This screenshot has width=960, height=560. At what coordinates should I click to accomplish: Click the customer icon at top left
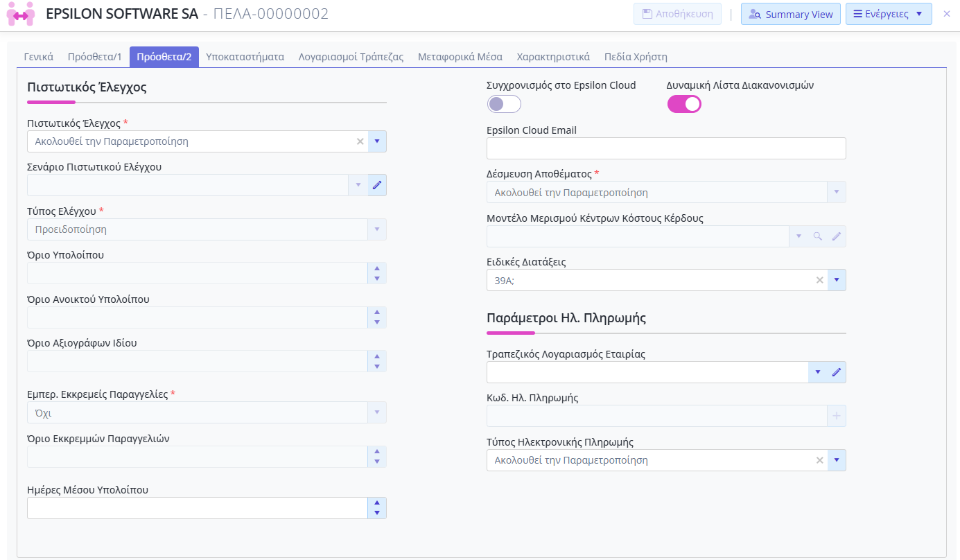point(20,14)
